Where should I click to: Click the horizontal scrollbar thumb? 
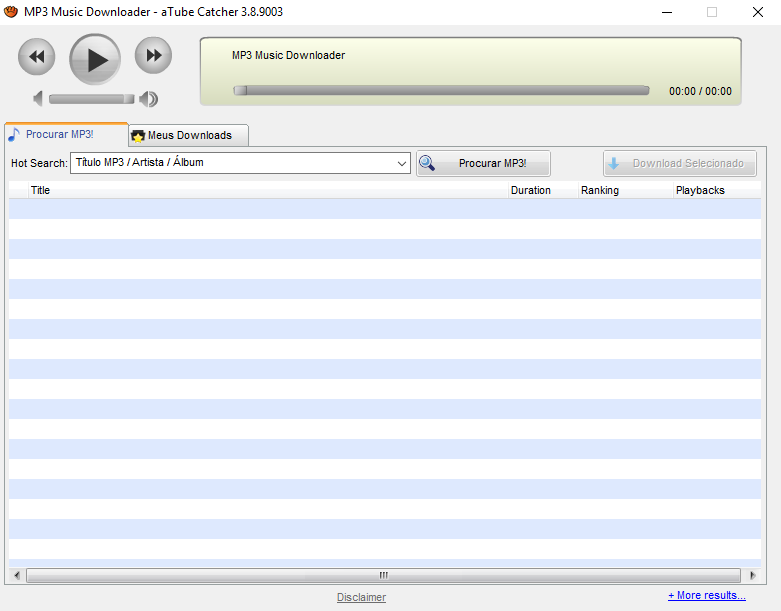(x=383, y=575)
